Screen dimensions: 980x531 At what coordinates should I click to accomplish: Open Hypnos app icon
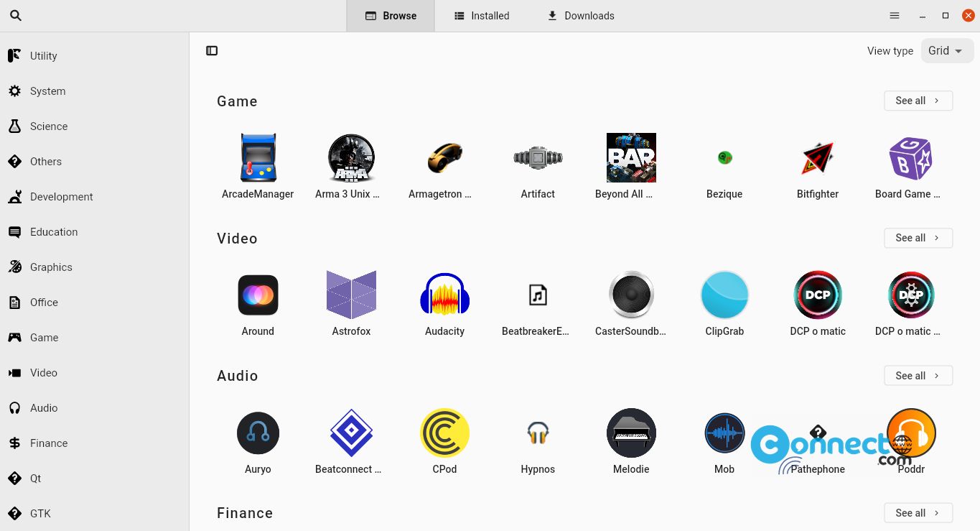[538, 433]
